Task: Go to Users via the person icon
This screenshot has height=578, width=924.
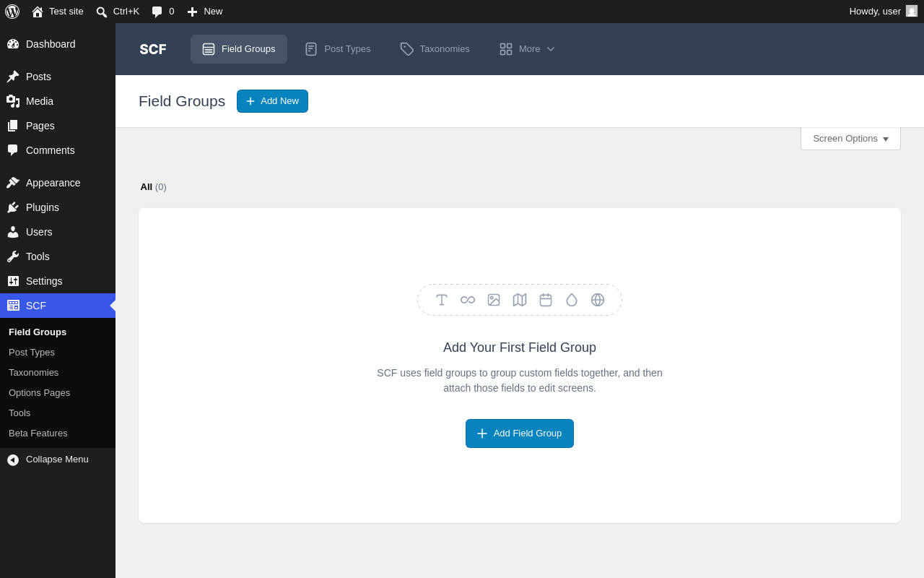Action: (13, 232)
